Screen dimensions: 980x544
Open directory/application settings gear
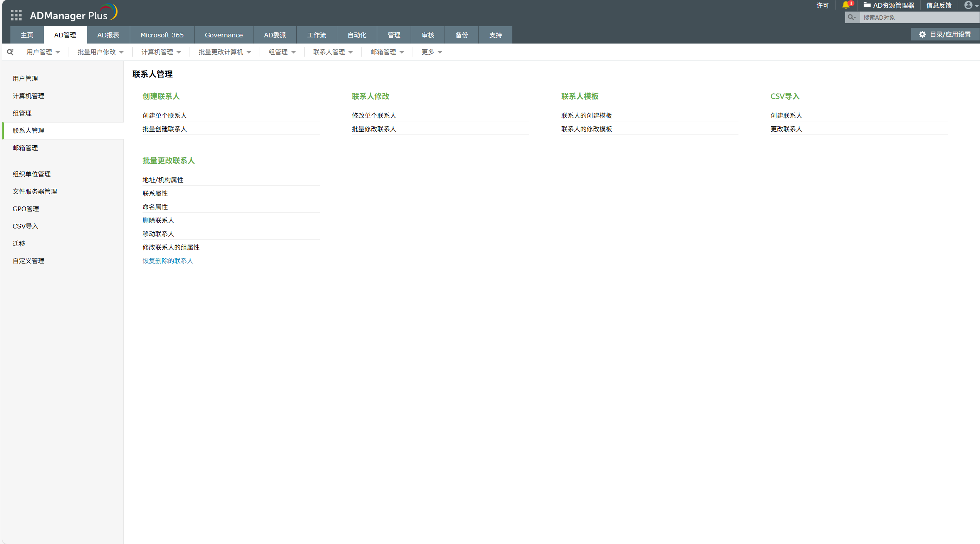point(922,34)
